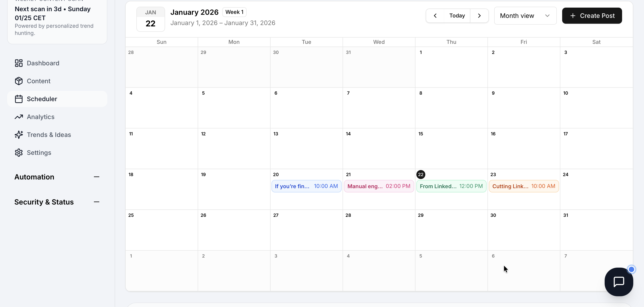This screenshot has width=644, height=307.
Task: Open the Analytics menu item
Action: pos(40,117)
